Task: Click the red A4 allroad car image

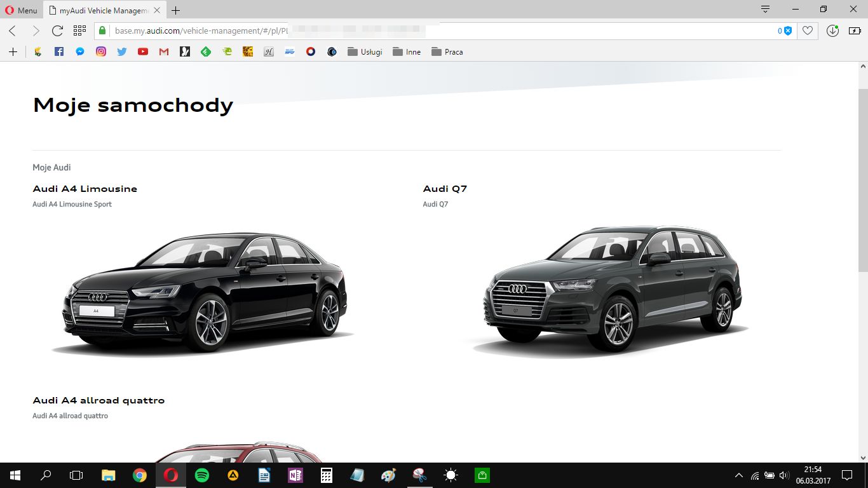Action: coord(238,452)
